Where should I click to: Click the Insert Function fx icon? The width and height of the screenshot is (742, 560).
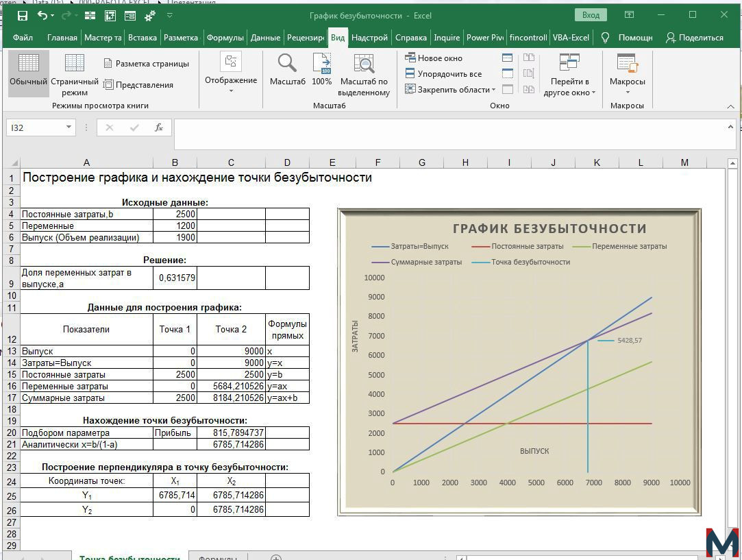tap(158, 127)
